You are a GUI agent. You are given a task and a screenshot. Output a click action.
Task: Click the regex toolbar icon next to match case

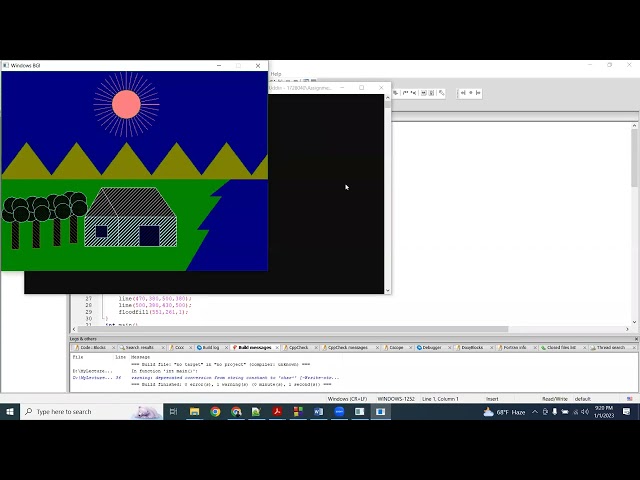(x=414, y=93)
